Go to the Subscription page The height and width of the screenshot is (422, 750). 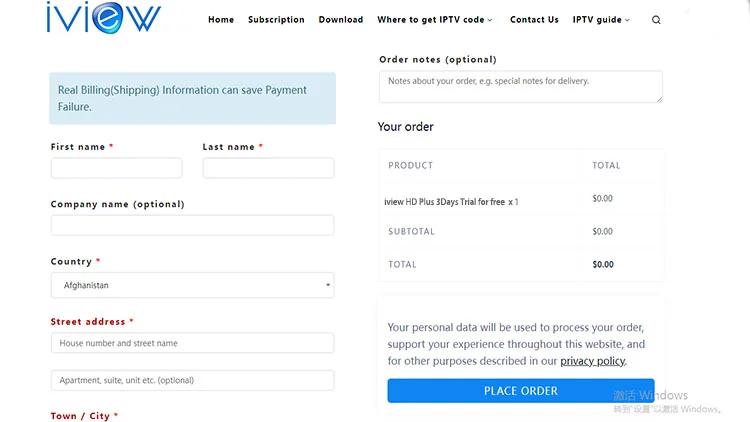click(276, 20)
